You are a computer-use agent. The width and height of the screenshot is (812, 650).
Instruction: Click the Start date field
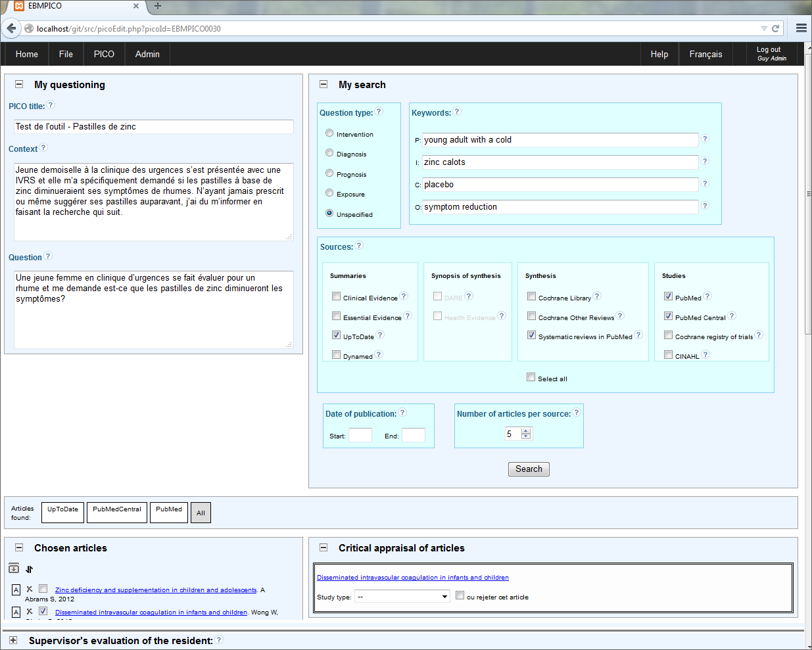(360, 434)
